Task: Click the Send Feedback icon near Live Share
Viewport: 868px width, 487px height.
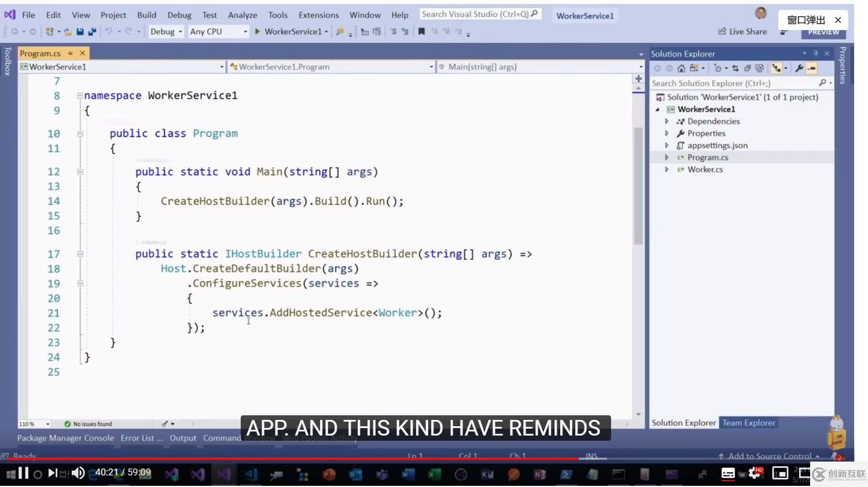Action: click(x=784, y=32)
